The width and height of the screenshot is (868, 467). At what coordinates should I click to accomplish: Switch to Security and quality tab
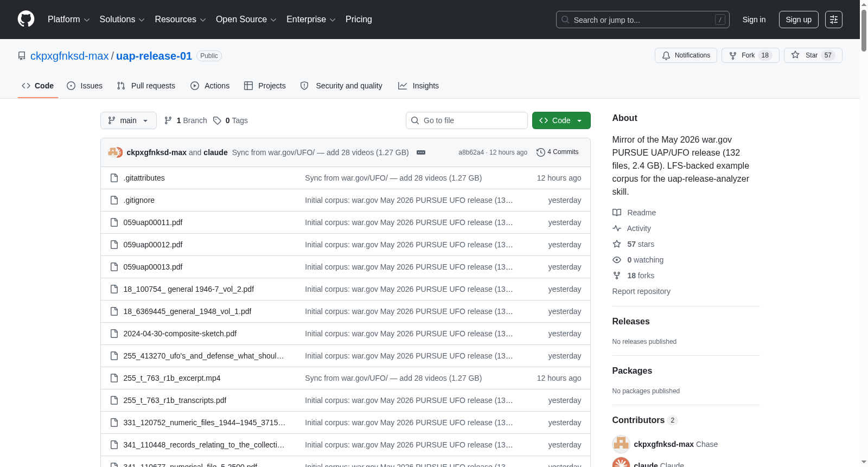341,86
